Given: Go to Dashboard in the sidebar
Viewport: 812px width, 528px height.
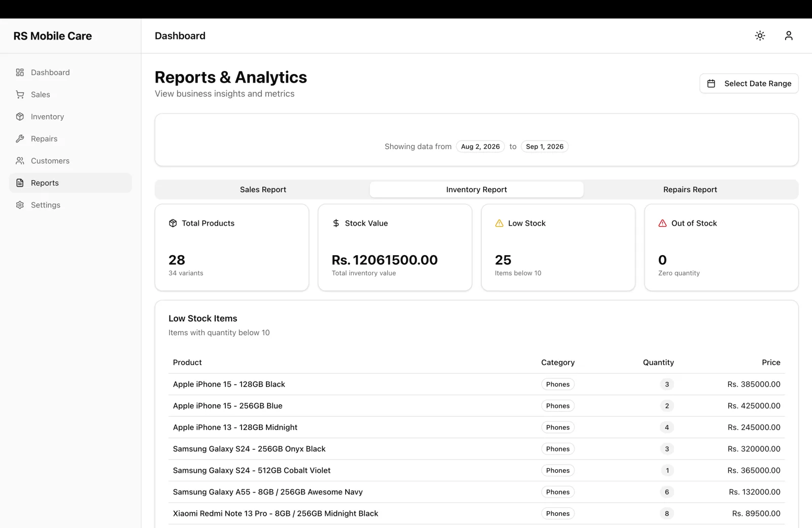Looking at the screenshot, I should click(x=71, y=73).
